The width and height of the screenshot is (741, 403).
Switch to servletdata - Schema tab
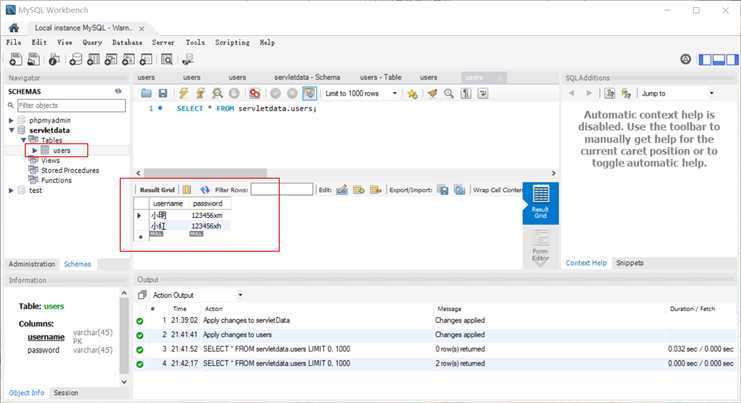click(307, 77)
